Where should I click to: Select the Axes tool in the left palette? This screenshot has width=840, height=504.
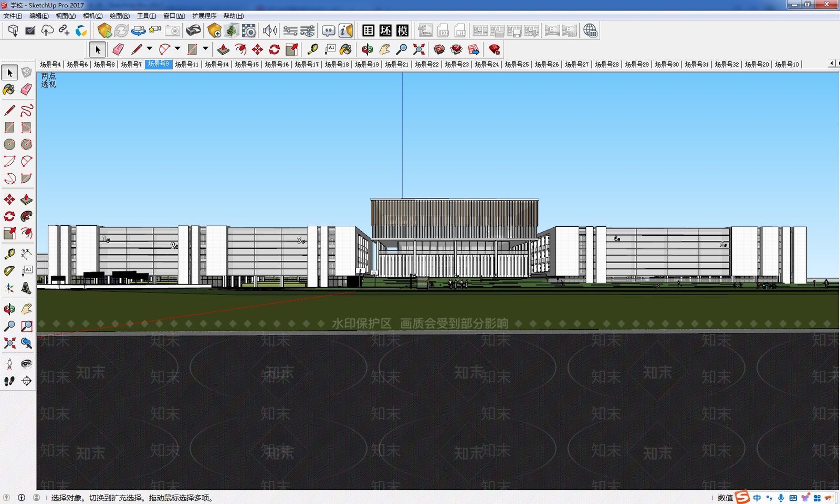tap(9, 288)
